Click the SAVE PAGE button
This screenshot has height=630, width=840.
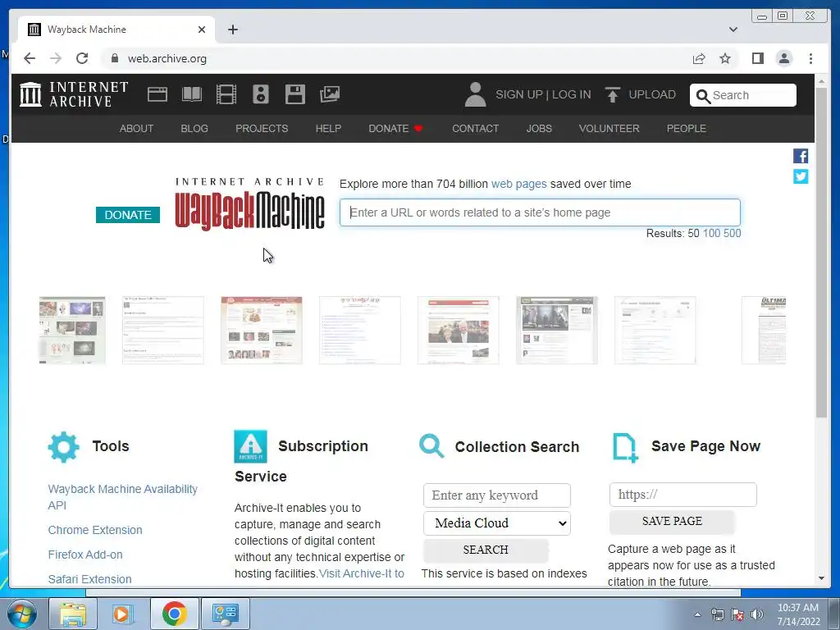[x=672, y=521]
